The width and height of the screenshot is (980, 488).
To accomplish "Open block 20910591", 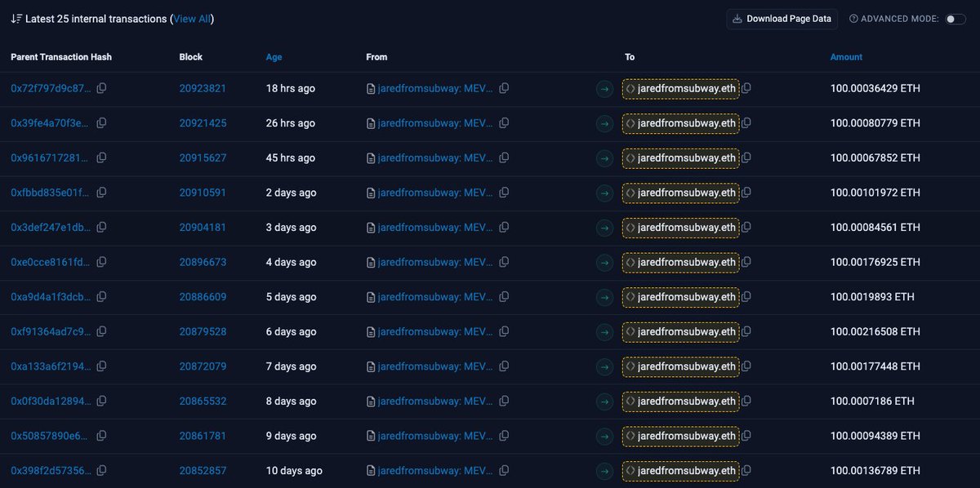I will (203, 193).
